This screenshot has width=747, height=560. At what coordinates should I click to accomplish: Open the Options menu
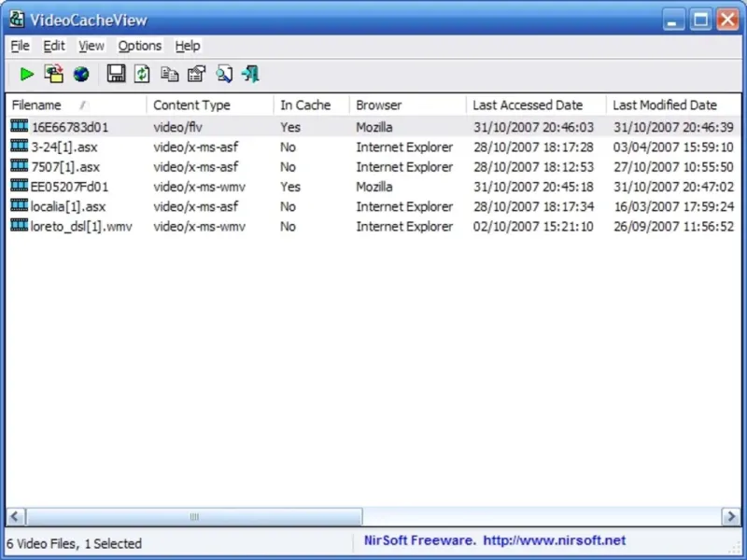[139, 46]
